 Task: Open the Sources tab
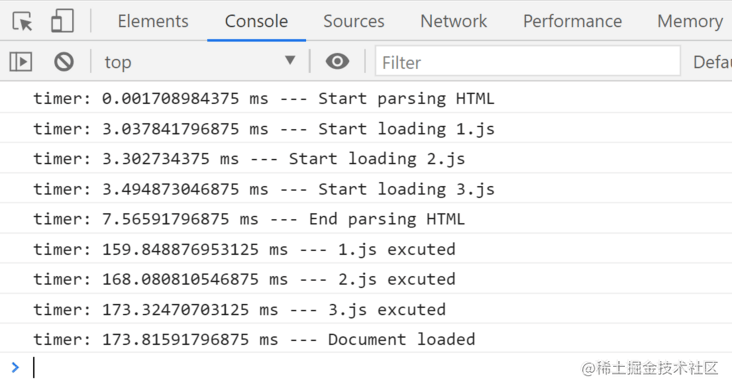point(353,21)
